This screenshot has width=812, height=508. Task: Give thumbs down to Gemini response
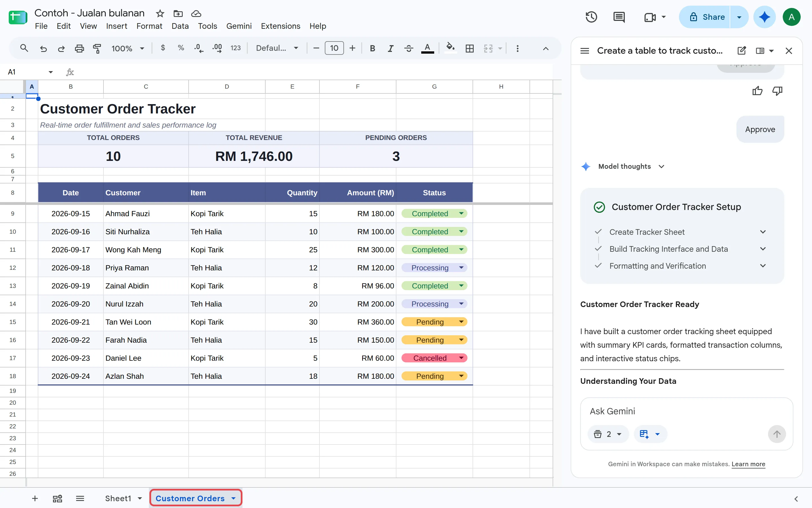pyautogui.click(x=777, y=91)
